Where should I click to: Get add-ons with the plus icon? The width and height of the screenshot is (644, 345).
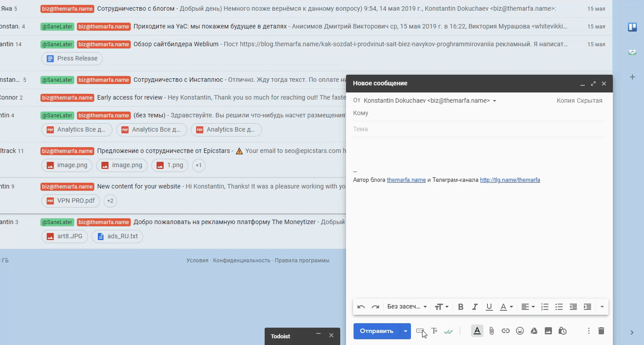pos(632,77)
